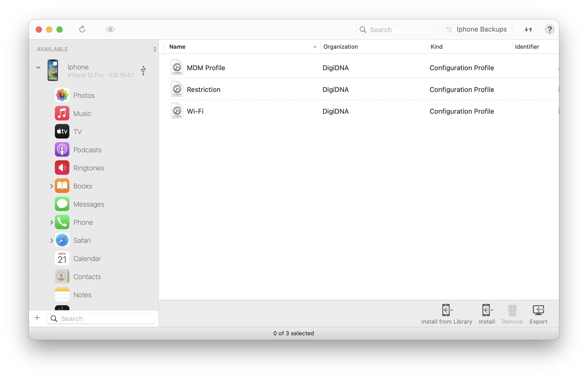The image size is (588, 378).
Task: Click the Restriction config file icon
Action: pyautogui.click(x=177, y=89)
